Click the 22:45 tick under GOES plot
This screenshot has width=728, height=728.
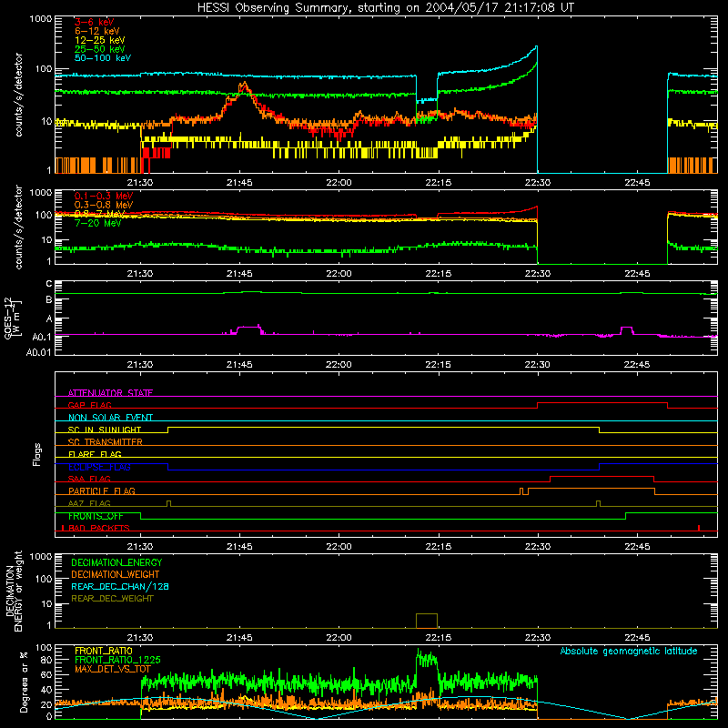[x=637, y=365]
